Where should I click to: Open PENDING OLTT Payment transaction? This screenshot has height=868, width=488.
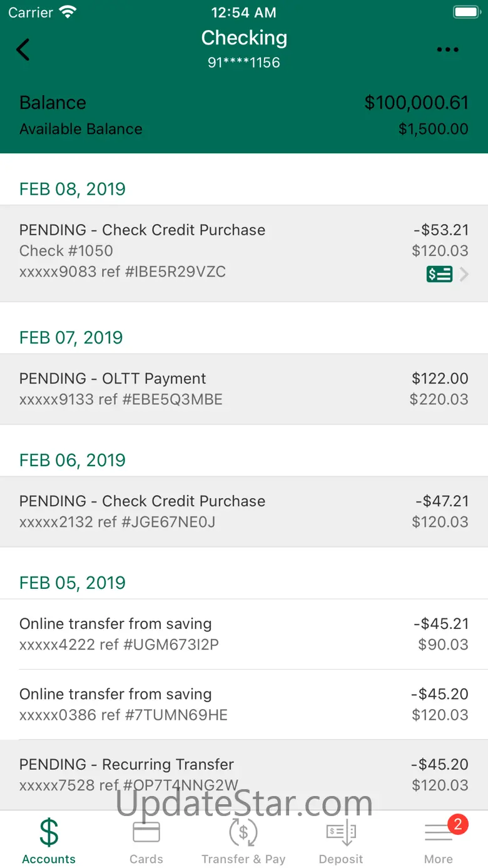[244, 389]
